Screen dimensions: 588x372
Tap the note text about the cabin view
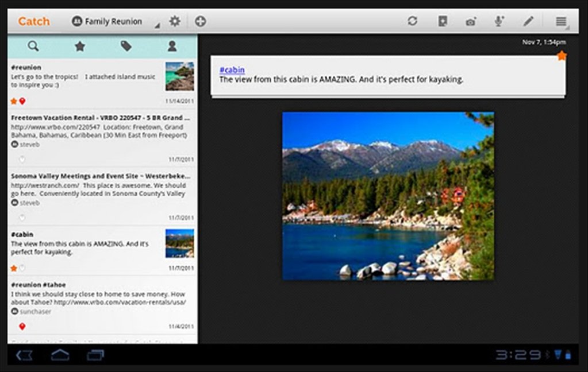[341, 79]
